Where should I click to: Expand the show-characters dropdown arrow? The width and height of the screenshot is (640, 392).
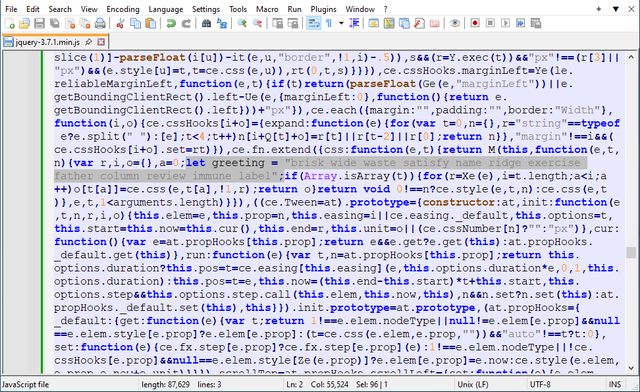pos(341,24)
